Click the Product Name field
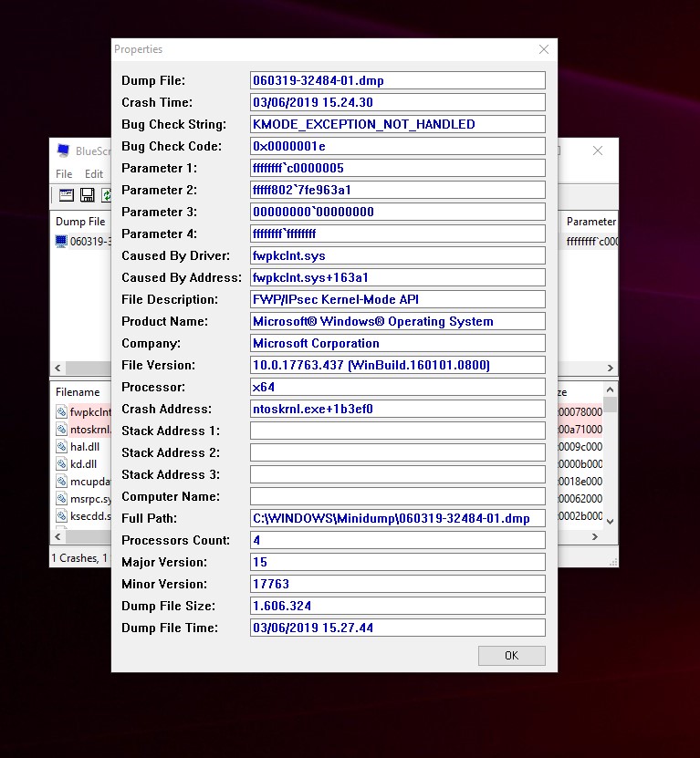Viewport: 700px width, 758px height. (x=398, y=321)
